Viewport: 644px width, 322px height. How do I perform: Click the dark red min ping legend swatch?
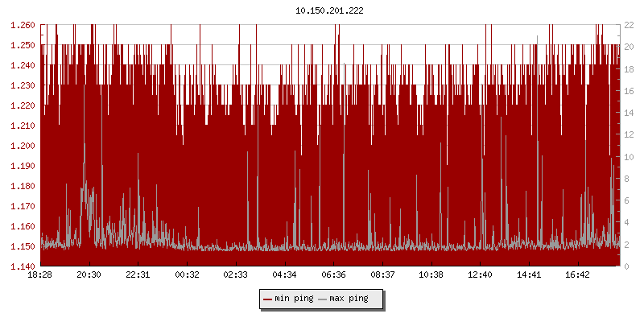click(267, 299)
